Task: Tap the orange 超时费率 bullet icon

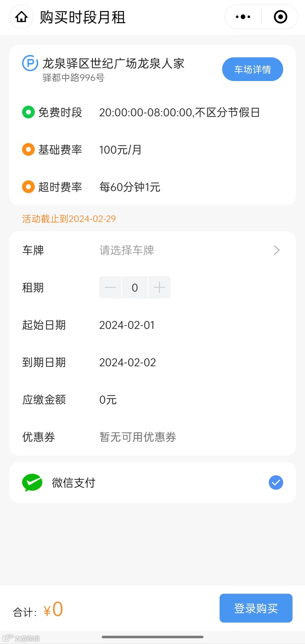Action: (x=28, y=187)
